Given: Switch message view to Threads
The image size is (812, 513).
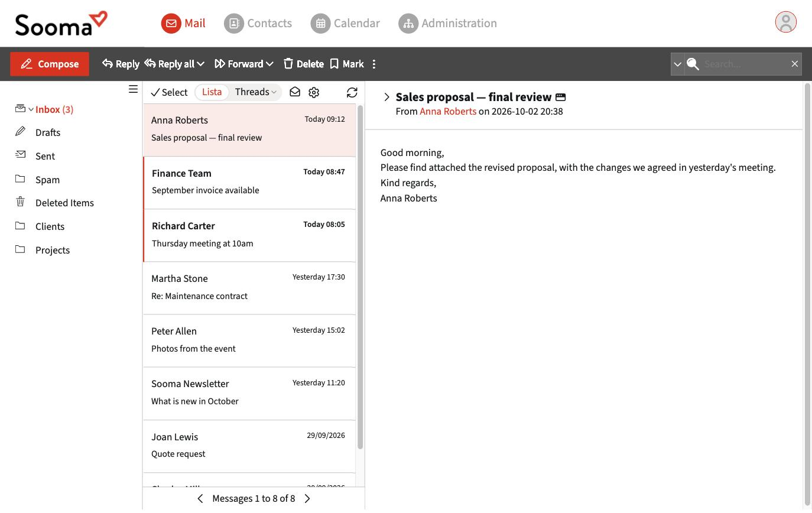Looking at the screenshot, I should [255, 92].
